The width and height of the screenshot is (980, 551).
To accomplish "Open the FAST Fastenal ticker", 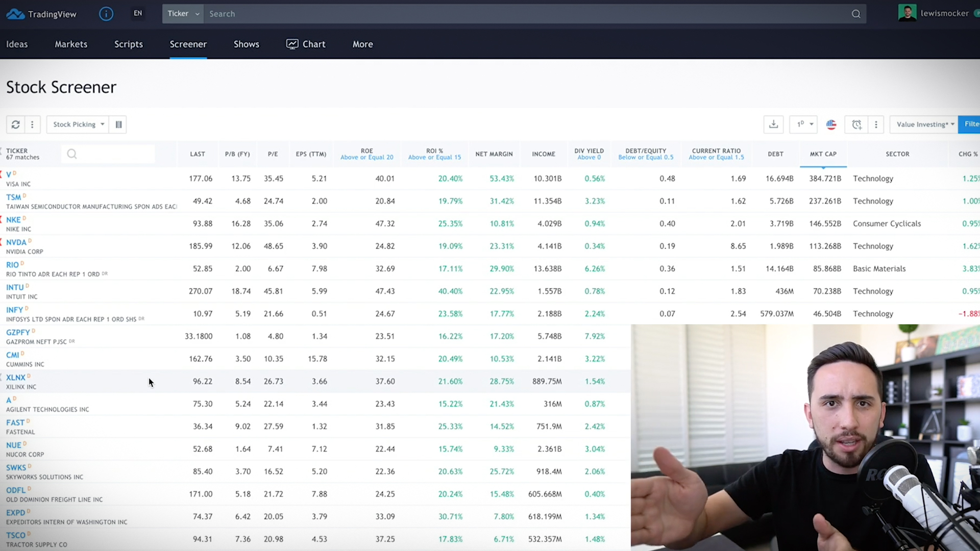I will 15,422.
